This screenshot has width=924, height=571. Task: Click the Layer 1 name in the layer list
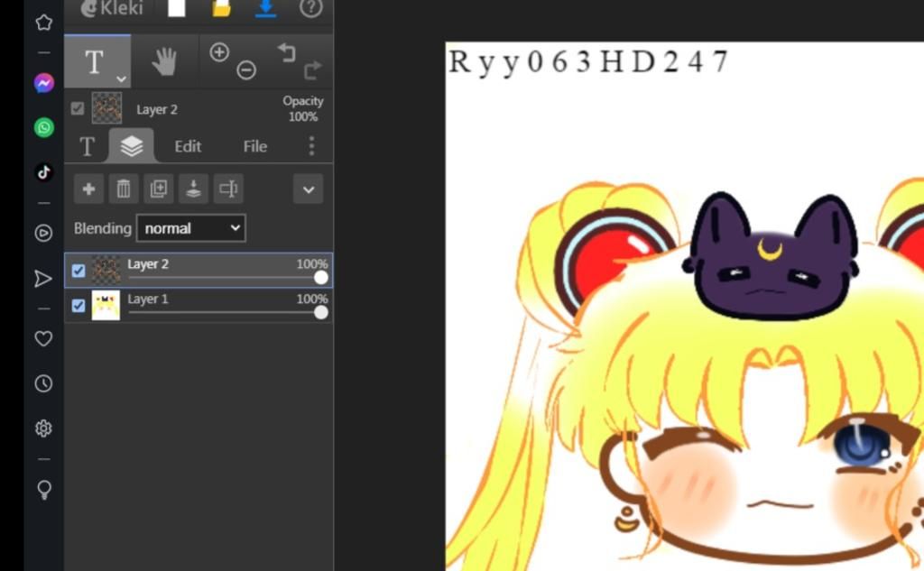pos(148,299)
